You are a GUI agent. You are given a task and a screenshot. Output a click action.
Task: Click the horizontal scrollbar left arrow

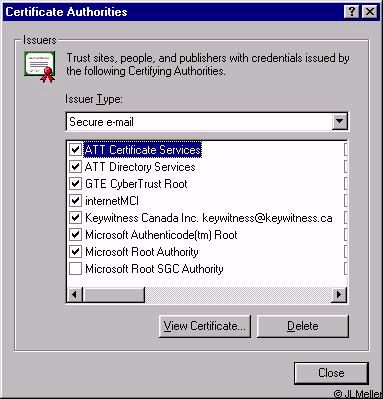click(75, 295)
